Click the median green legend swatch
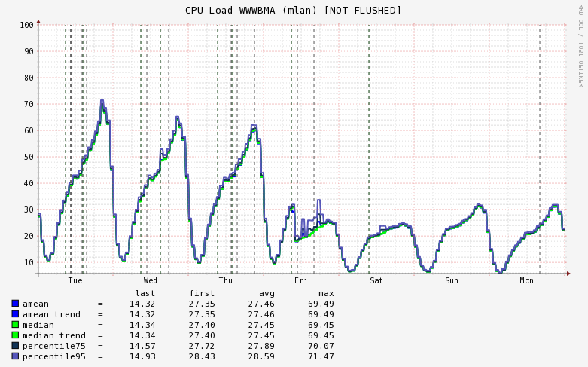The image size is (588, 367). click(15, 324)
